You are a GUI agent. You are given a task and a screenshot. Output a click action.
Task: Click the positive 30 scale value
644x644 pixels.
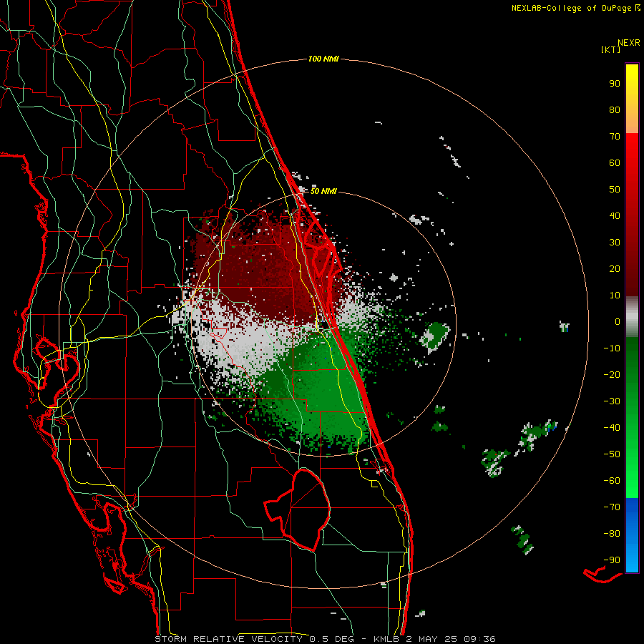(615, 243)
